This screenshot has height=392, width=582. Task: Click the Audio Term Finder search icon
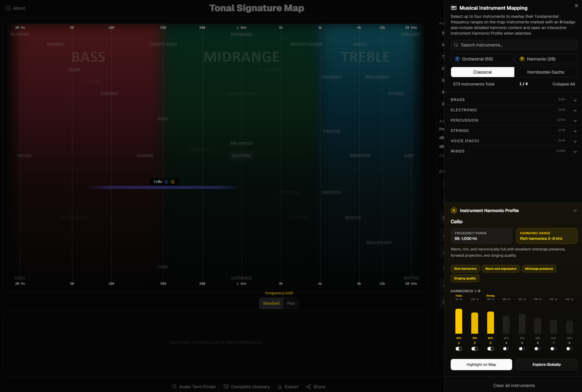click(174, 387)
